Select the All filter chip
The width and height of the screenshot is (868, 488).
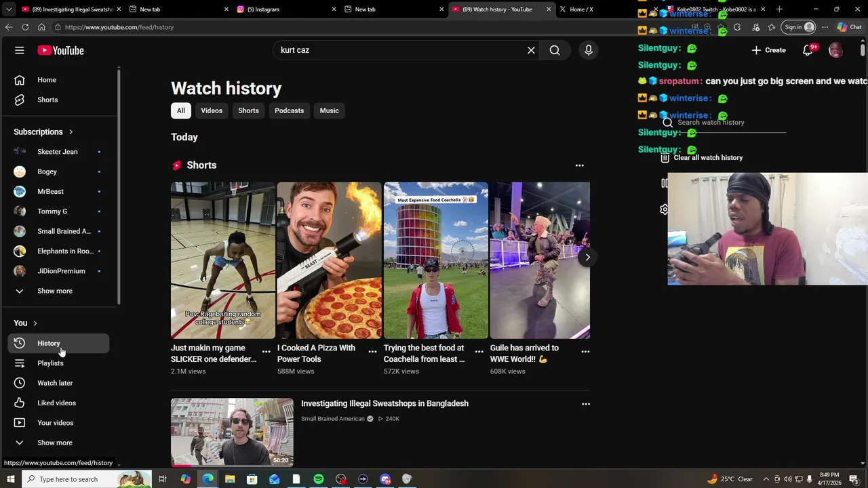coord(181,110)
